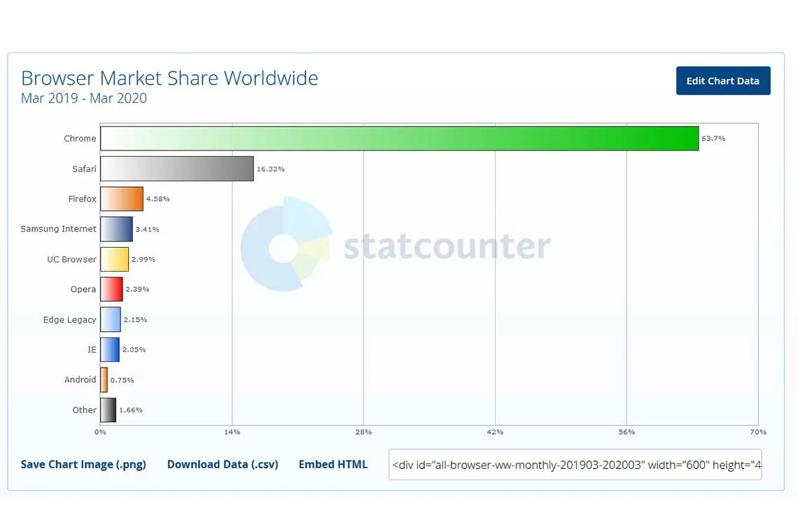The width and height of the screenshot is (798, 532).
Task: Select the dark gray Other bar
Action: pos(108,409)
